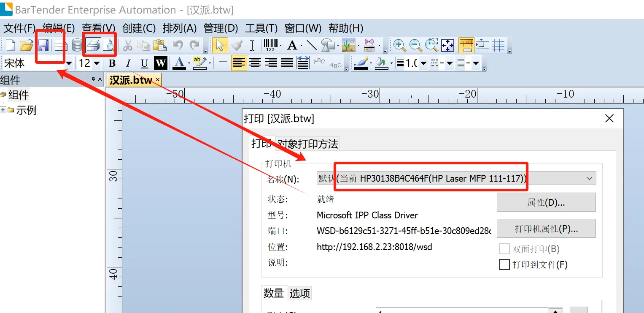Close the 汉派.btw document tab
Screen dimensions: 644x313
point(158,80)
